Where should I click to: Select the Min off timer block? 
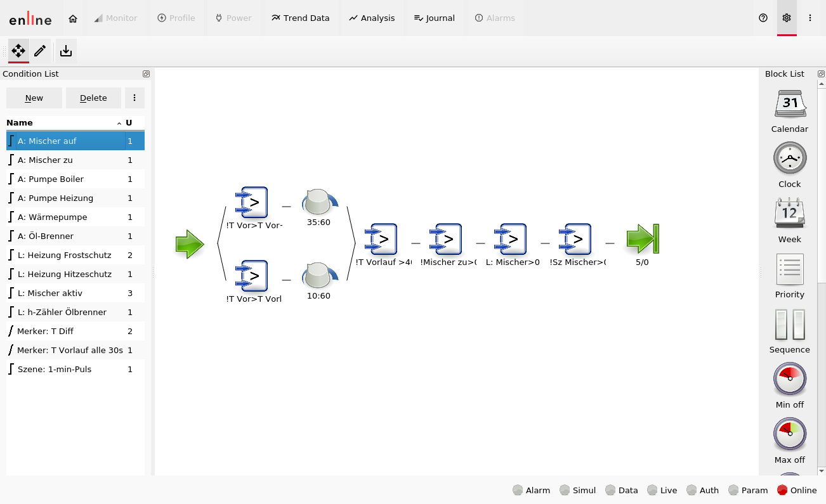(789, 380)
